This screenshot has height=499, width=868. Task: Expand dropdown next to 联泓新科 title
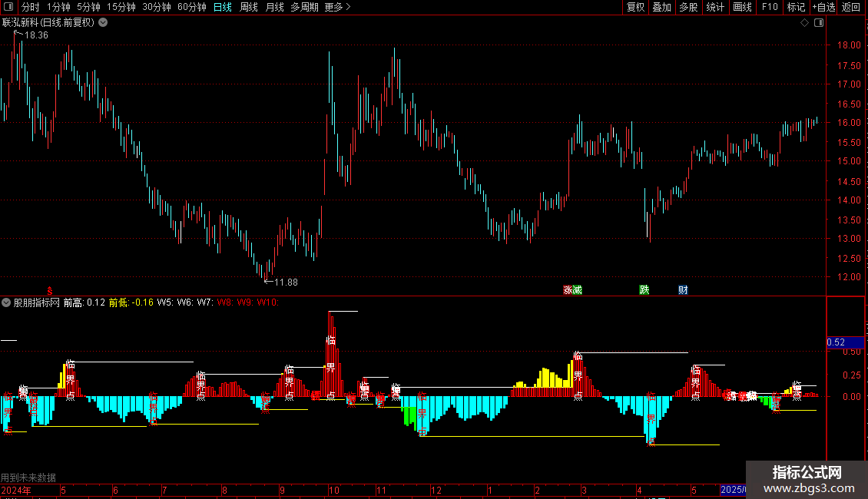(x=103, y=23)
